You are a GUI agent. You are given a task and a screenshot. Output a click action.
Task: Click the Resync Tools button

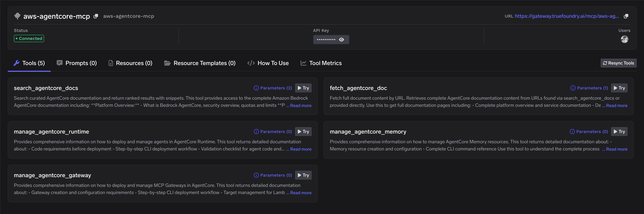pyautogui.click(x=619, y=63)
